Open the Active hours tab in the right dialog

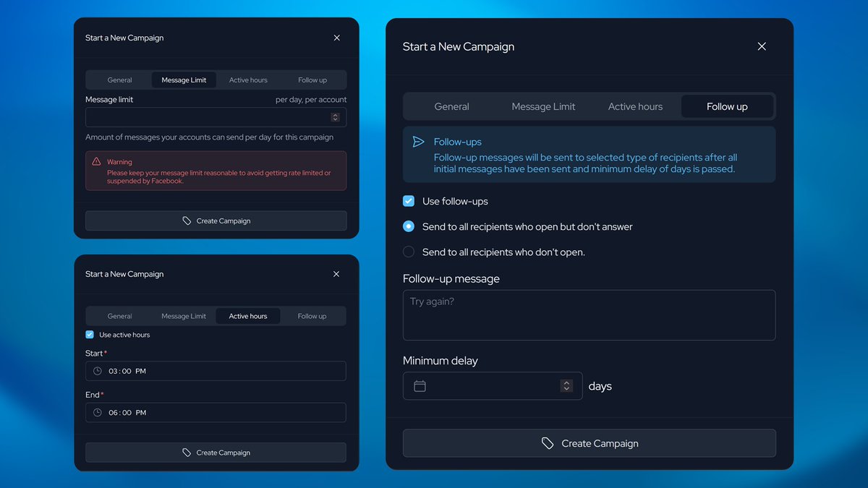tap(634, 106)
